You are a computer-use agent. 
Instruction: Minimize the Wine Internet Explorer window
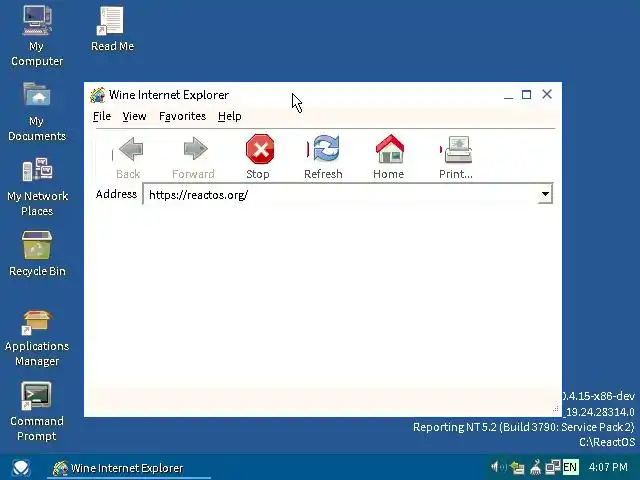tap(508, 95)
